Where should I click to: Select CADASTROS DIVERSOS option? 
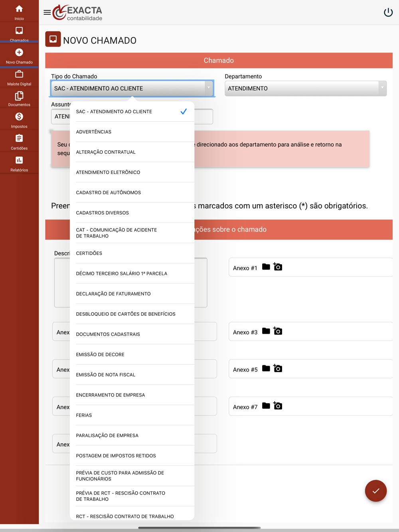click(x=132, y=213)
